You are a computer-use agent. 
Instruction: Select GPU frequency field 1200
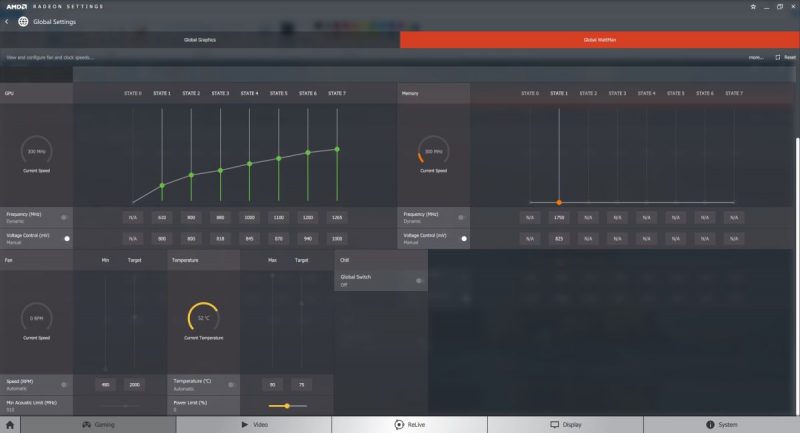pyautogui.click(x=308, y=217)
